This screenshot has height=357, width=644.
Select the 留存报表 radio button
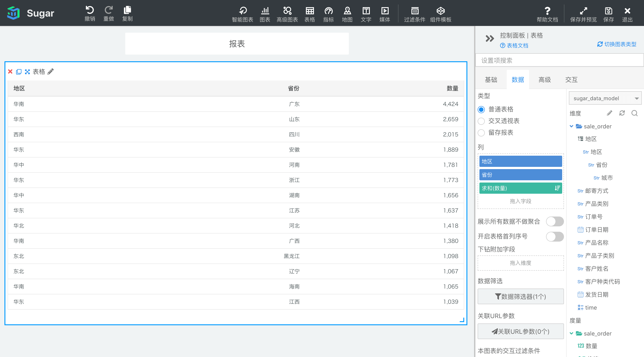[x=481, y=133]
